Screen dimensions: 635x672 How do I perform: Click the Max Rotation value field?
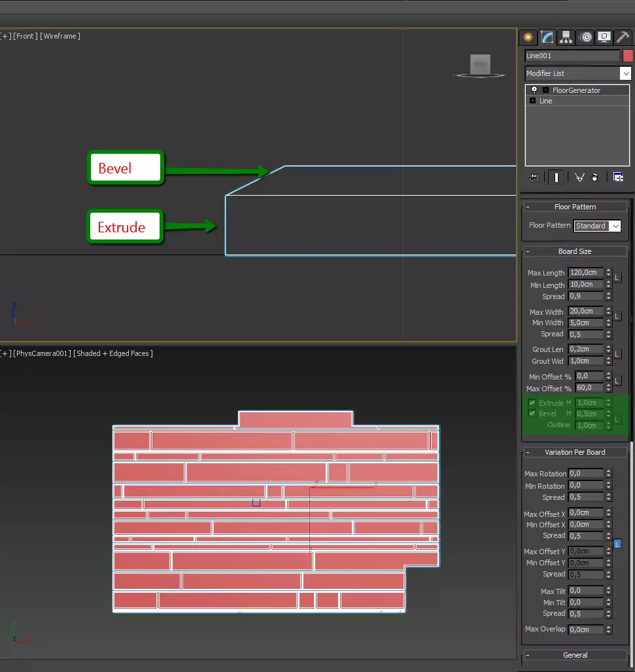[x=586, y=473]
